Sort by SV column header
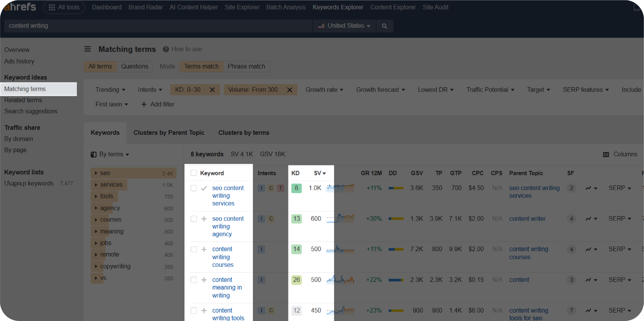 [x=320, y=173]
